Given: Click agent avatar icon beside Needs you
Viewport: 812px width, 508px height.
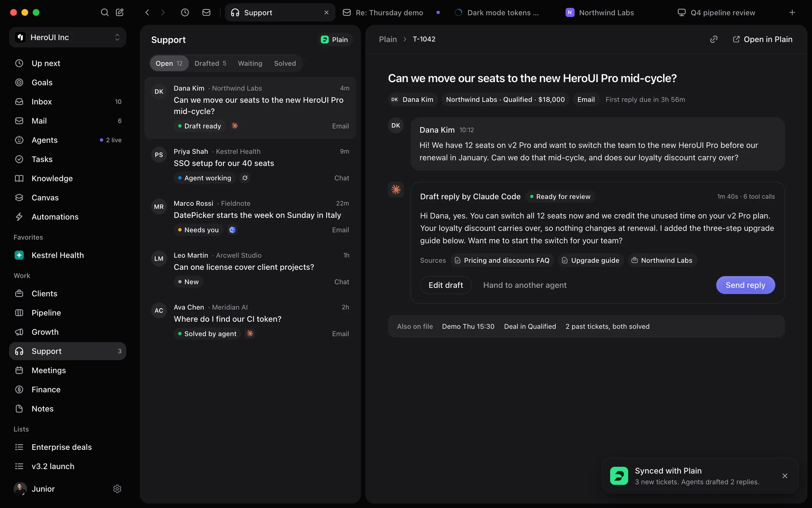Looking at the screenshot, I should click(x=232, y=230).
